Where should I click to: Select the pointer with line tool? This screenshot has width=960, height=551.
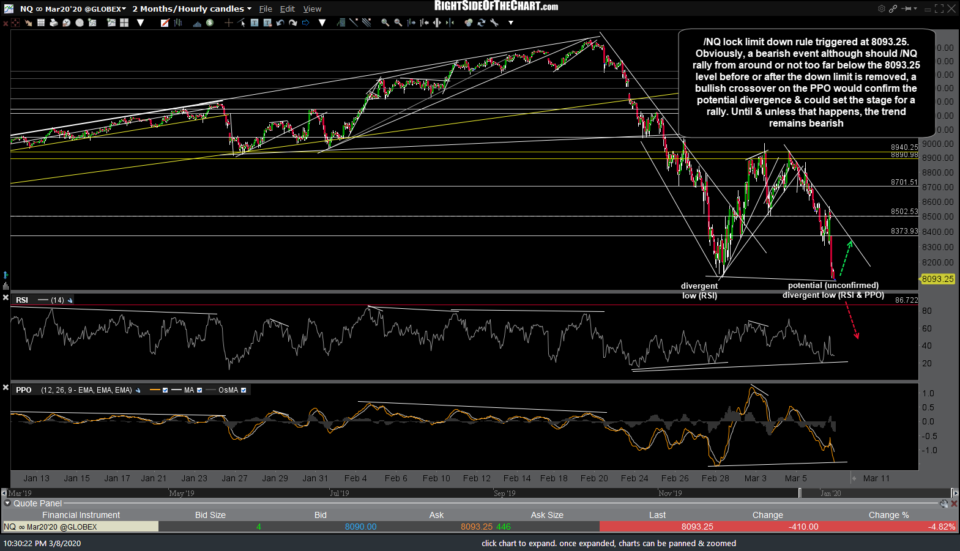click(241, 23)
